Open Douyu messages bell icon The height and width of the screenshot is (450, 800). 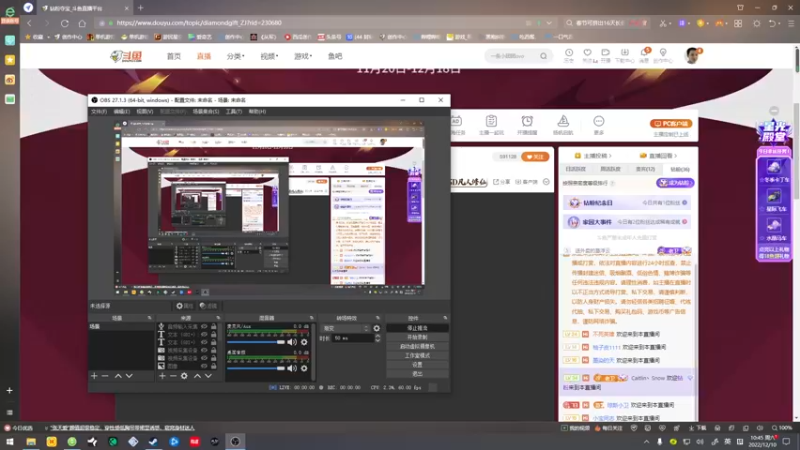644,55
